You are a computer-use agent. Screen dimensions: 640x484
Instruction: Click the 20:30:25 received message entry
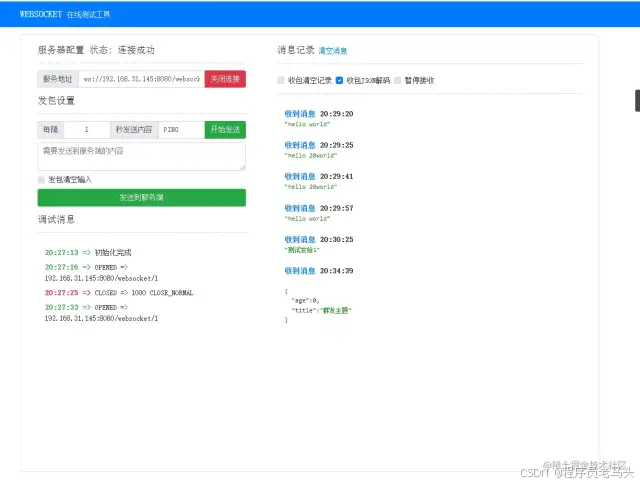point(318,239)
